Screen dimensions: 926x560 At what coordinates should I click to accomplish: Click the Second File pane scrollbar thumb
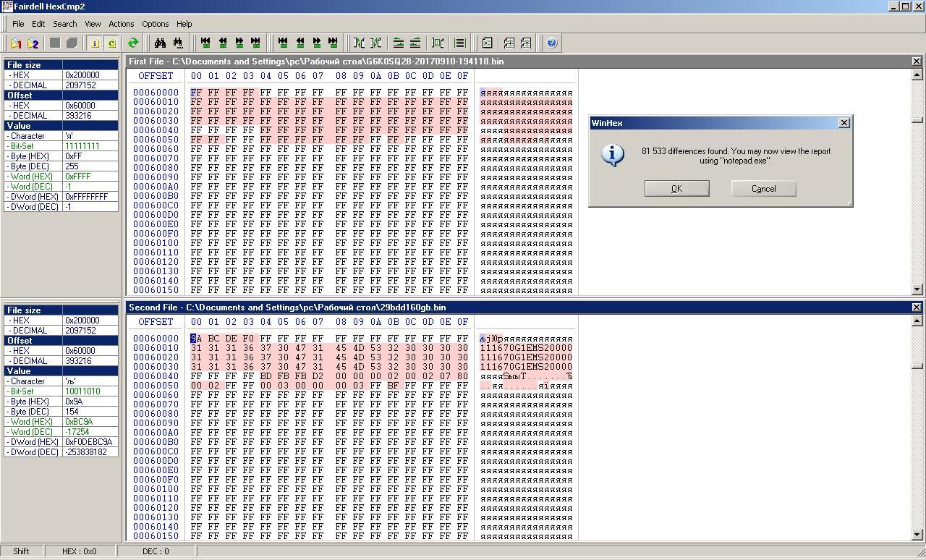[917, 366]
